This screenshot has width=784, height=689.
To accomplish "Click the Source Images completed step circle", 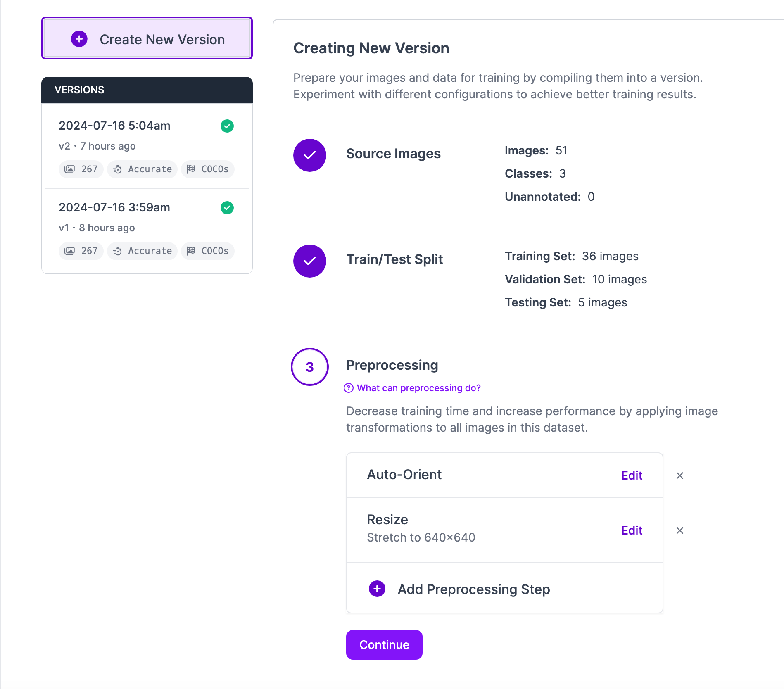I will click(310, 155).
